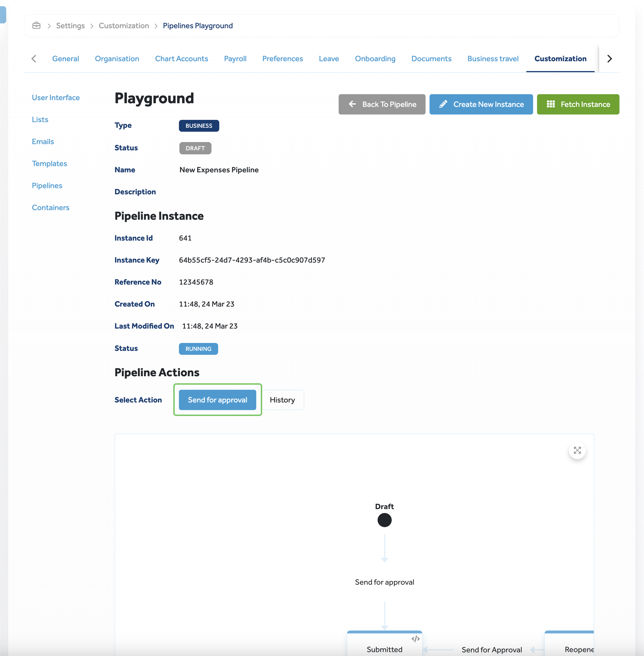Open the Onboarding tab
The width and height of the screenshot is (644, 656).
coord(375,59)
